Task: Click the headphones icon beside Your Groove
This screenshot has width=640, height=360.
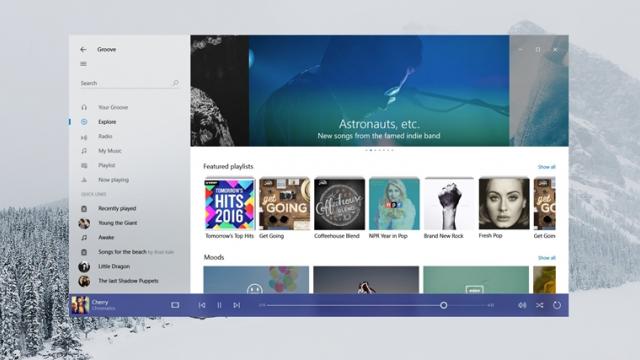Action: point(84,107)
